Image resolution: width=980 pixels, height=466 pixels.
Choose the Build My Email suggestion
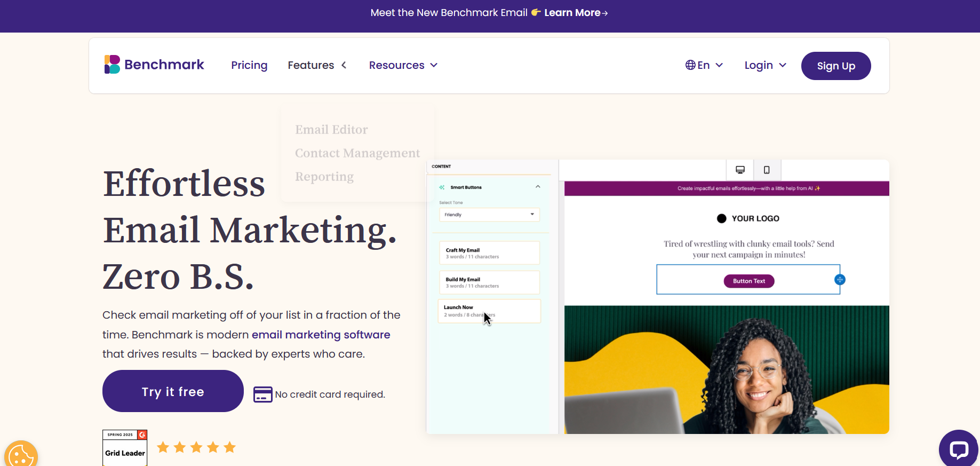[x=489, y=282]
